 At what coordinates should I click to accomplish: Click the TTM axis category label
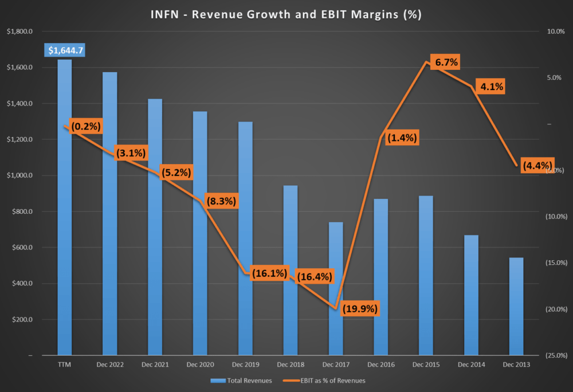pyautogui.click(x=64, y=364)
